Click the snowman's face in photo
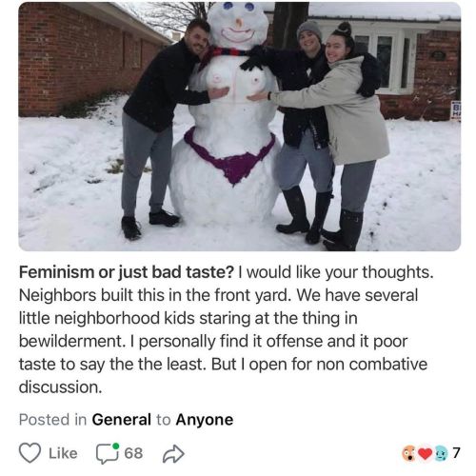This screenshot has width=476, height=476. [239, 24]
